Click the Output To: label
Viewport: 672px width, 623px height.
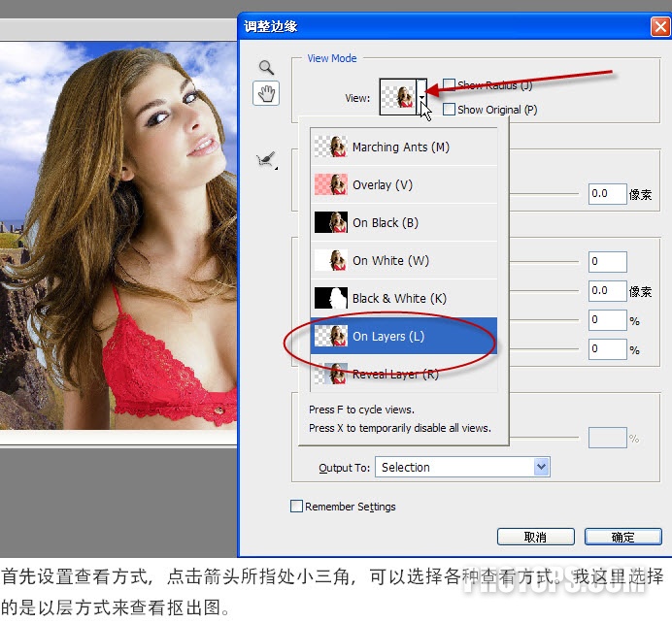344,468
